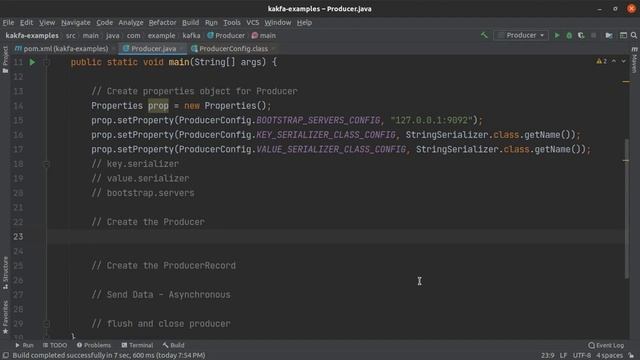Open the Tools menu
Viewport: 640px width, 360px height.
[232, 22]
